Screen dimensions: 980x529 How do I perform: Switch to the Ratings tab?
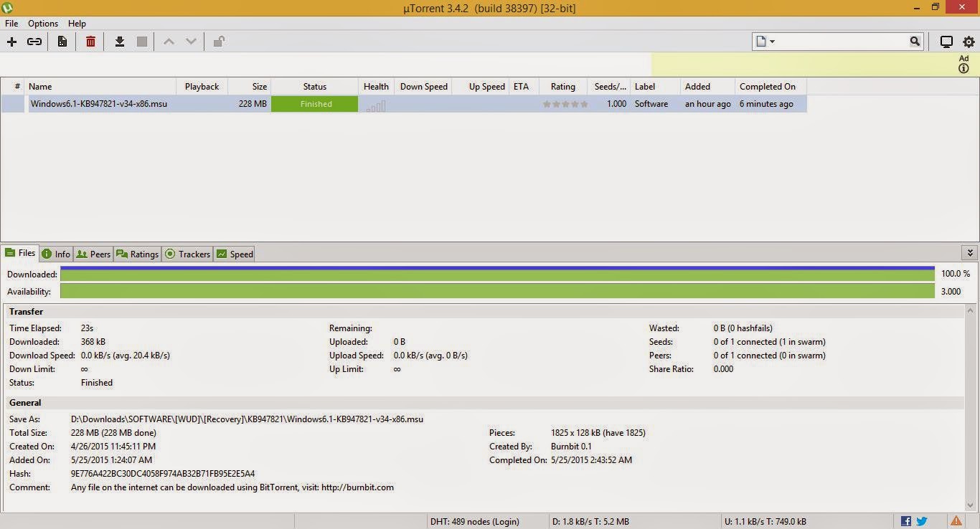tap(137, 254)
